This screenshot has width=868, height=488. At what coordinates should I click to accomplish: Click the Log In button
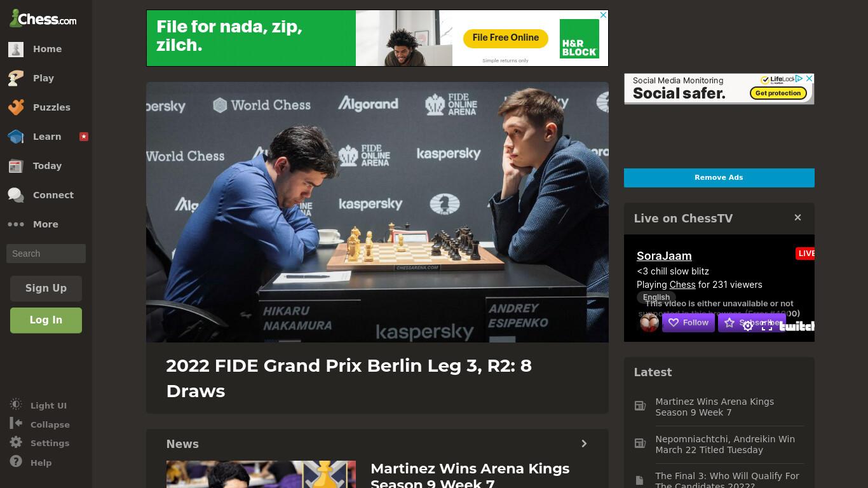click(x=46, y=320)
